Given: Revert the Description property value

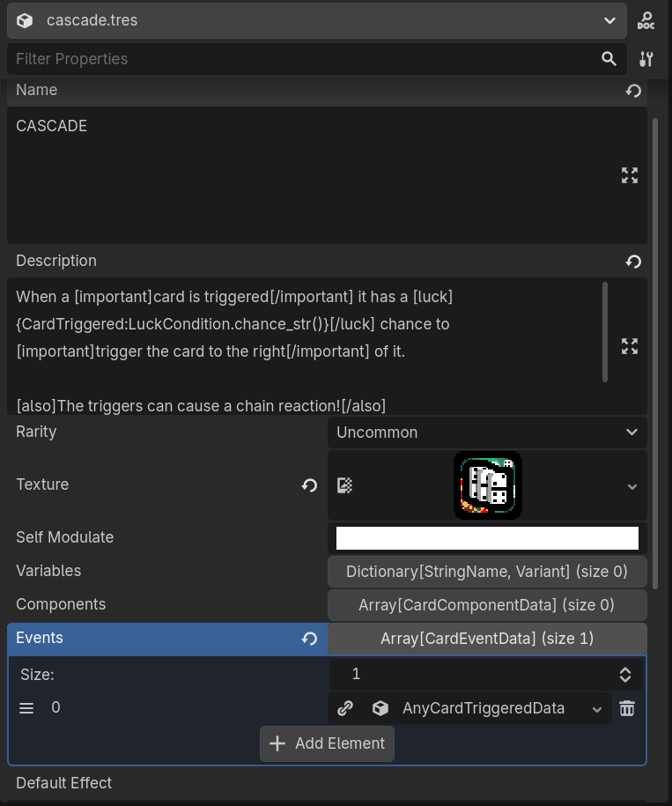Looking at the screenshot, I should (632, 262).
